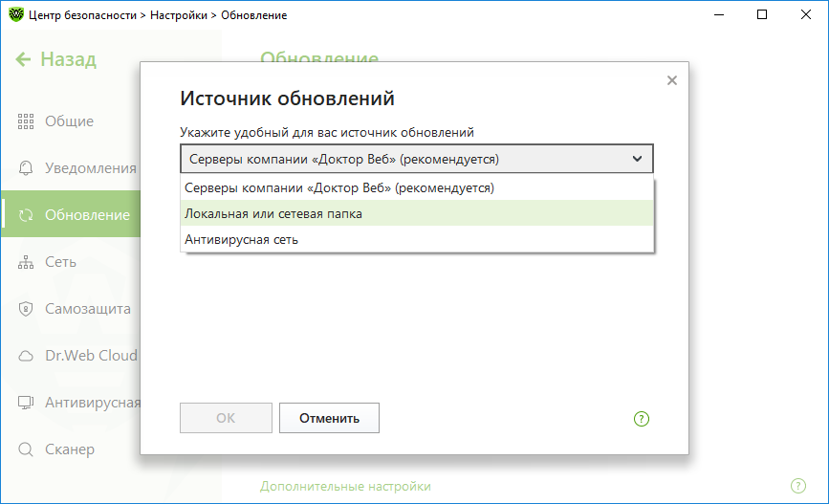The height and width of the screenshot is (504, 829).
Task: Click the Укажите удобный для вас источник label
Action: (327, 132)
